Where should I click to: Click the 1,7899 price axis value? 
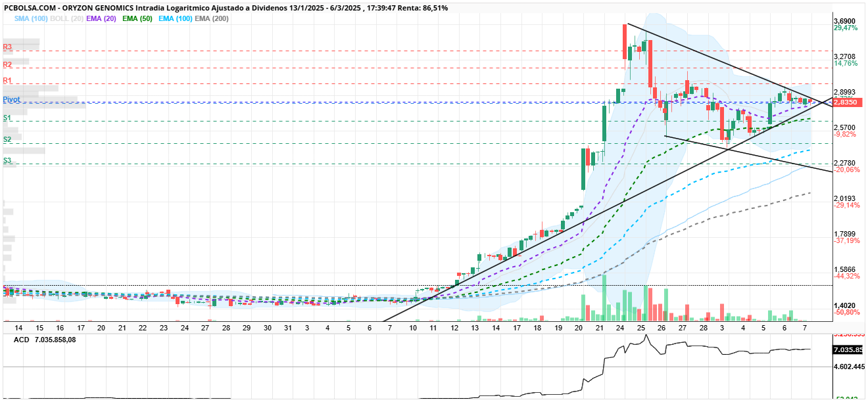point(844,234)
